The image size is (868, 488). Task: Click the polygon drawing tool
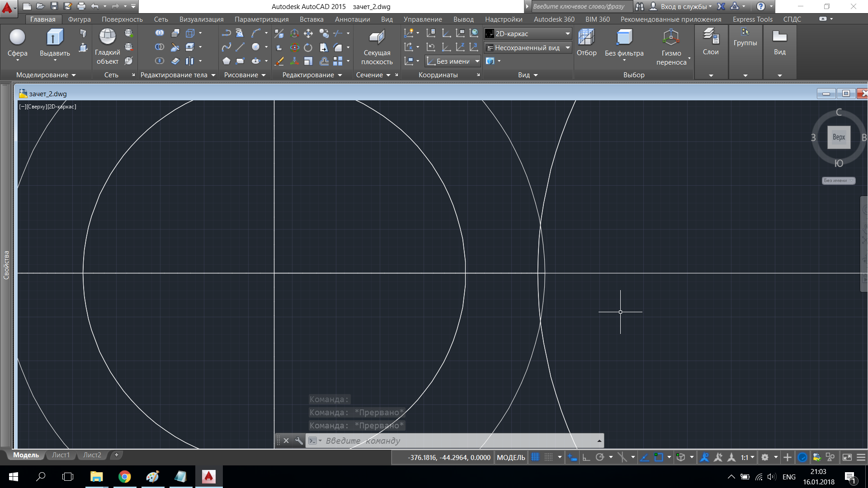point(226,61)
